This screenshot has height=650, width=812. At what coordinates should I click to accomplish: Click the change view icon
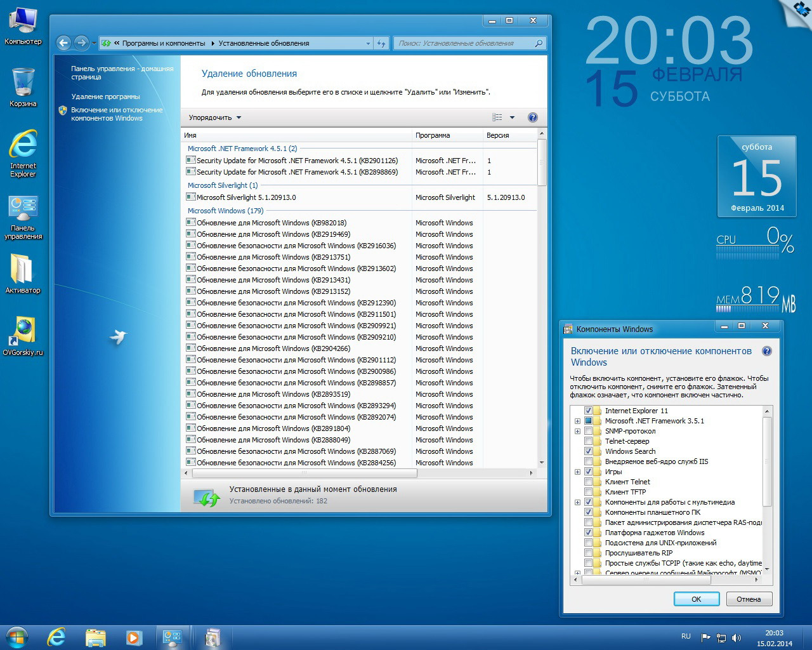(497, 117)
